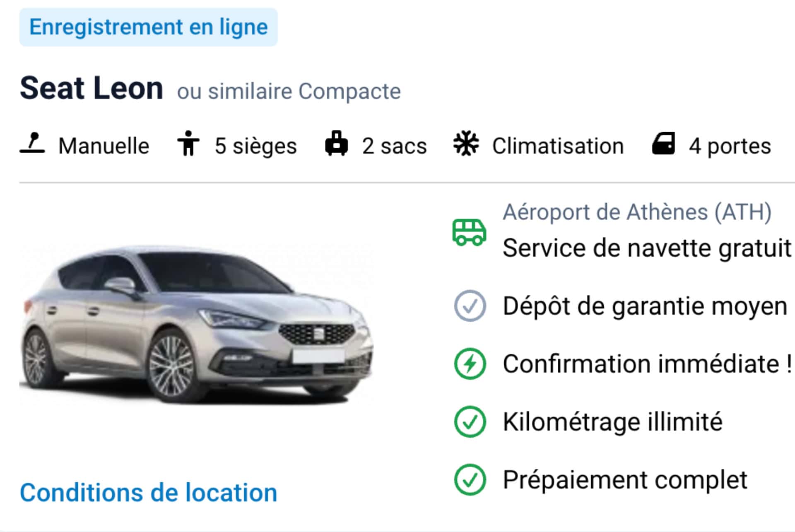Toggle the Kilométrage illimité check mark

click(469, 421)
